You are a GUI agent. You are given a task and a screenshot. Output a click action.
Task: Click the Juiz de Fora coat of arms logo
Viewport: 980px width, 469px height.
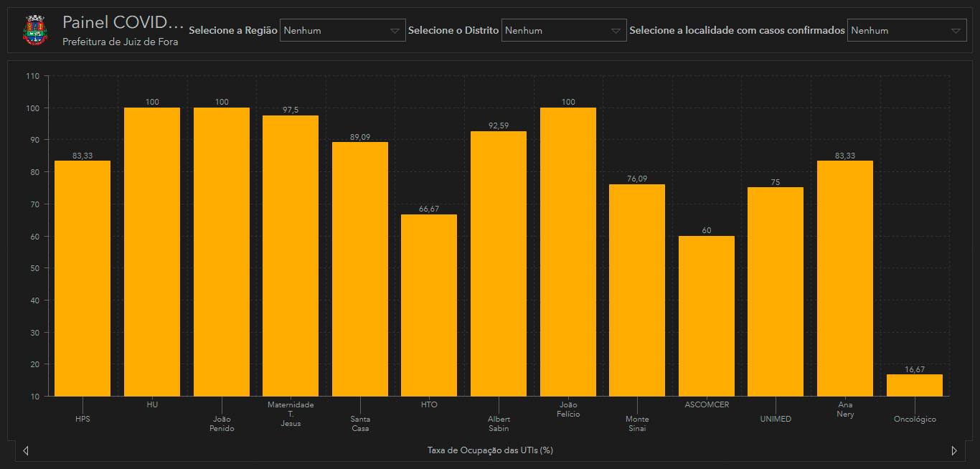(34, 30)
